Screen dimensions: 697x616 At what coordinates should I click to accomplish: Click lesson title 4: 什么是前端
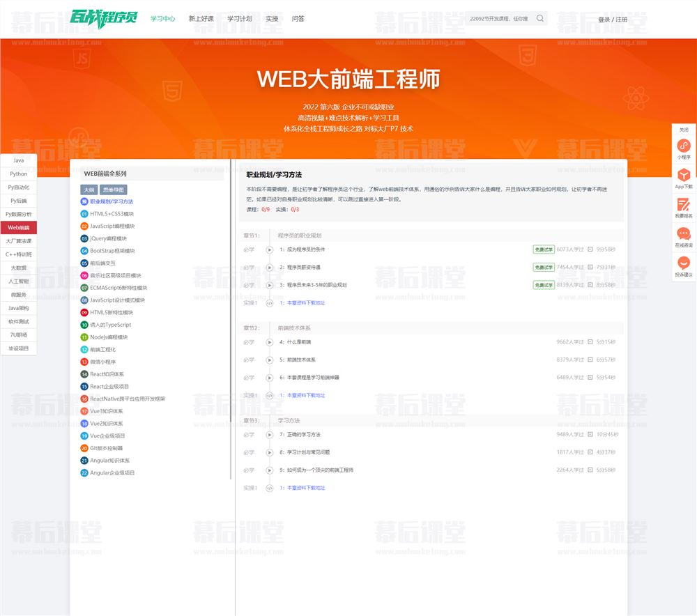pos(295,342)
